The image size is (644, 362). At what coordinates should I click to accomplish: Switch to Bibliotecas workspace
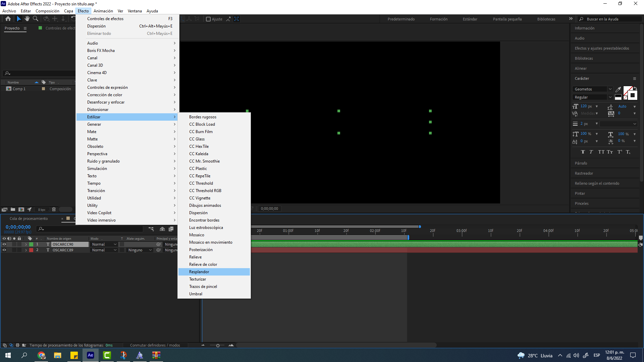546,19
